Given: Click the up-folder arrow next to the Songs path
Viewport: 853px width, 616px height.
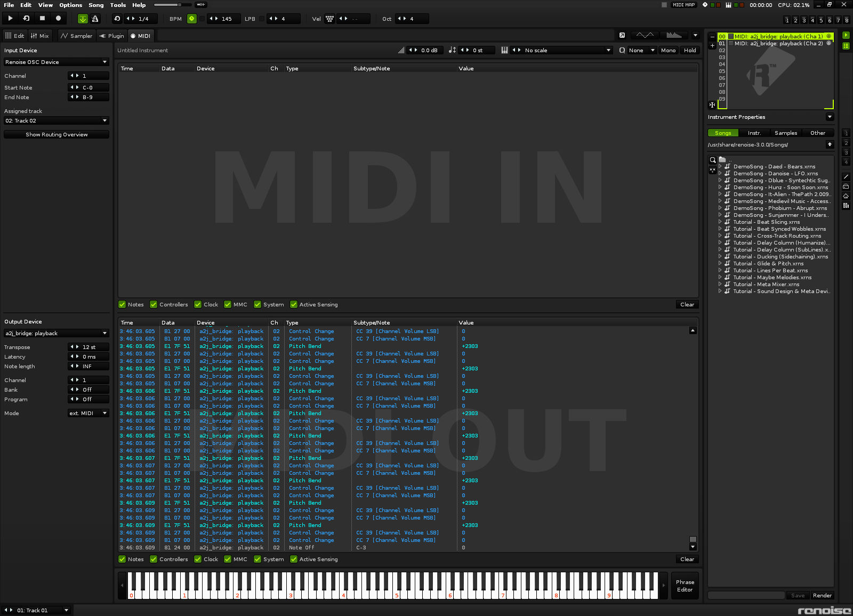Looking at the screenshot, I should 830,144.
